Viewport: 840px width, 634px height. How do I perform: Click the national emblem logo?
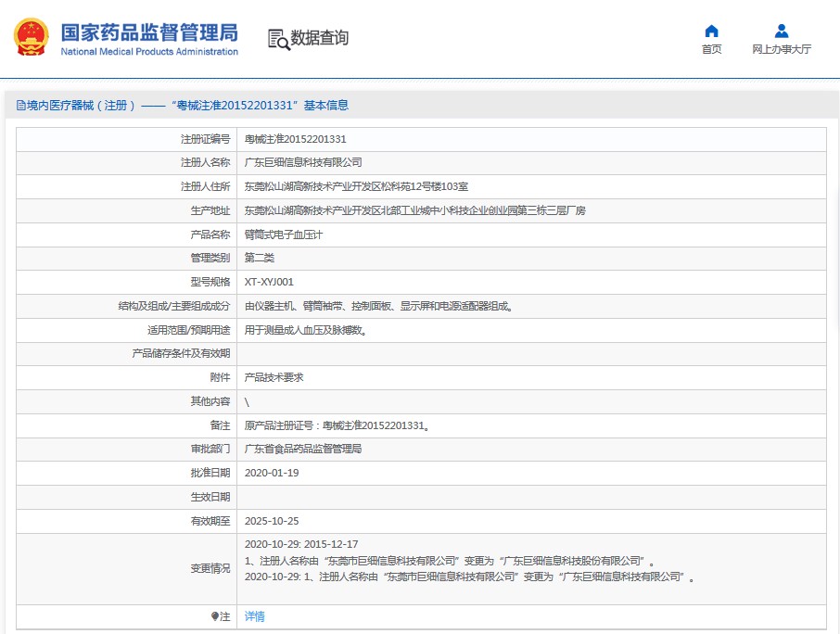[x=32, y=38]
